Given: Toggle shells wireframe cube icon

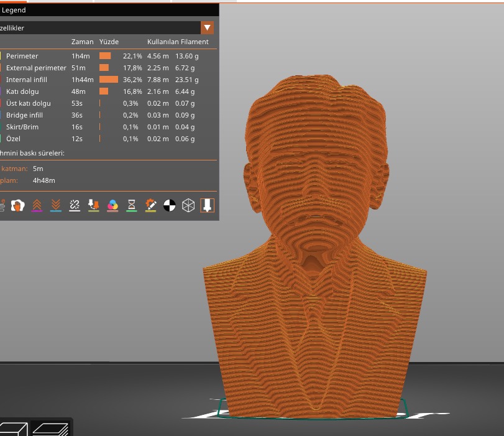Looking at the screenshot, I should click(188, 205).
